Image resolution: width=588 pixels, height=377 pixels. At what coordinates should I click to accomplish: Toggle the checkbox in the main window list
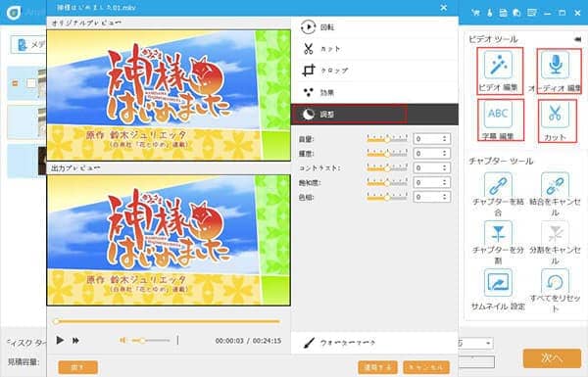31,83
